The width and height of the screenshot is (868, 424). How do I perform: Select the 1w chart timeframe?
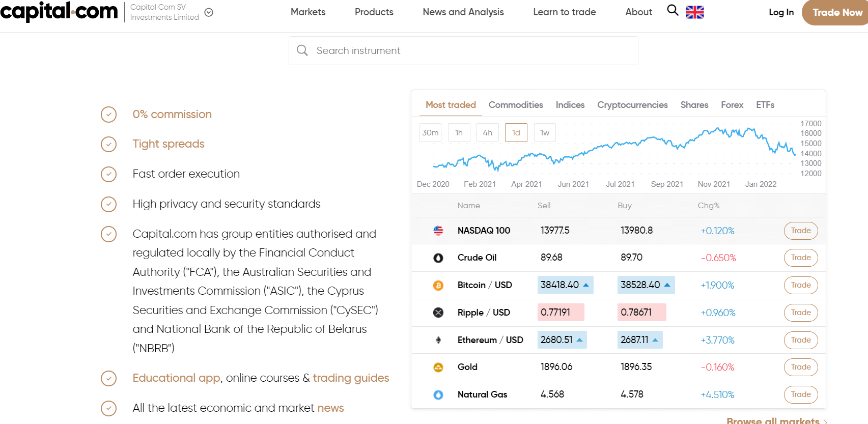pyautogui.click(x=545, y=133)
